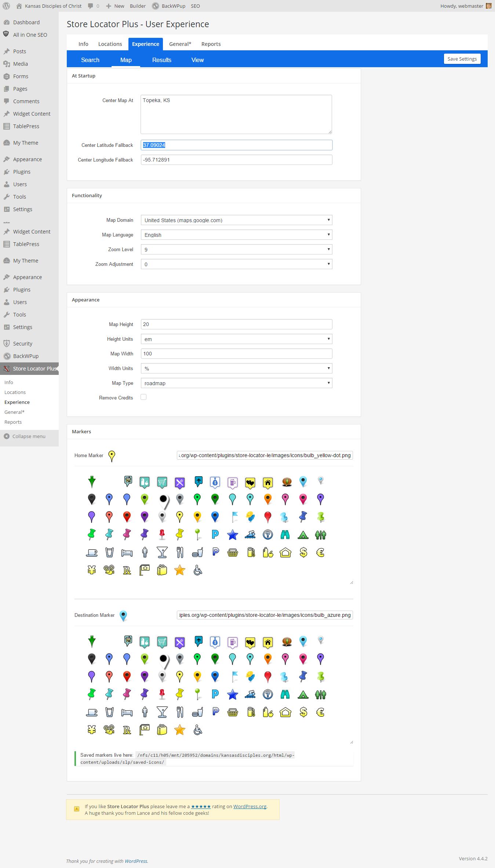The image size is (495, 868).
Task: Click the Version 4.4.2 text
Action: coord(473,858)
